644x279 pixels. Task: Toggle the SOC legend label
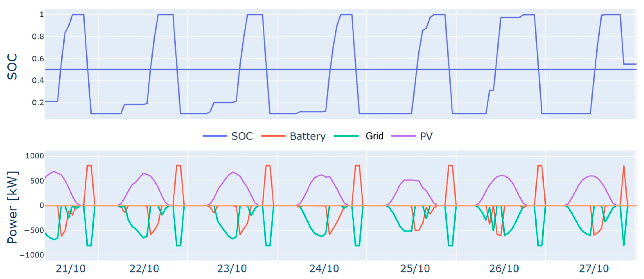click(x=242, y=136)
